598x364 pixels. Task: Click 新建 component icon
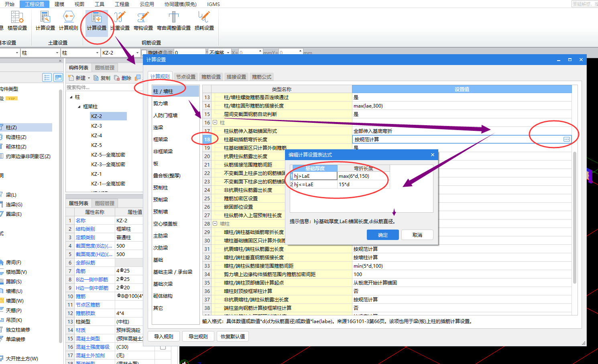coord(71,78)
